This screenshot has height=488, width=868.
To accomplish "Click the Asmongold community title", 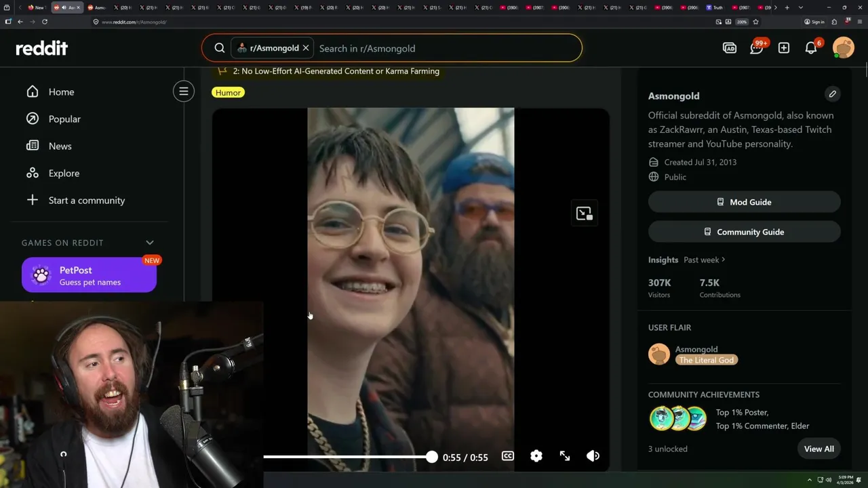I will (x=673, y=96).
